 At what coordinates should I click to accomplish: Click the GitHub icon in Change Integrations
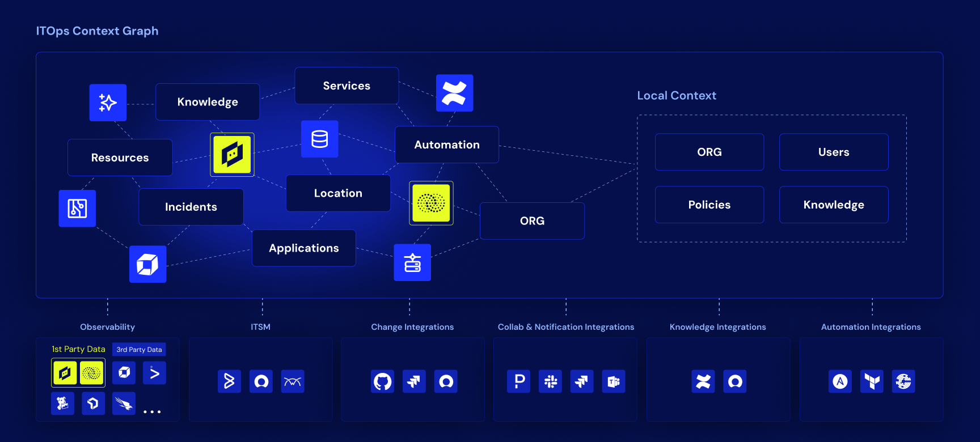(x=382, y=381)
